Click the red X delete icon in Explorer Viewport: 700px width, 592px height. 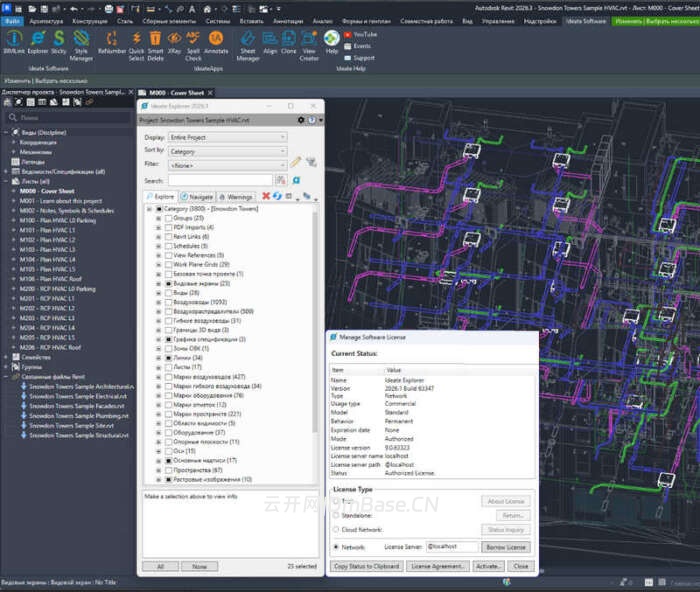tap(266, 196)
